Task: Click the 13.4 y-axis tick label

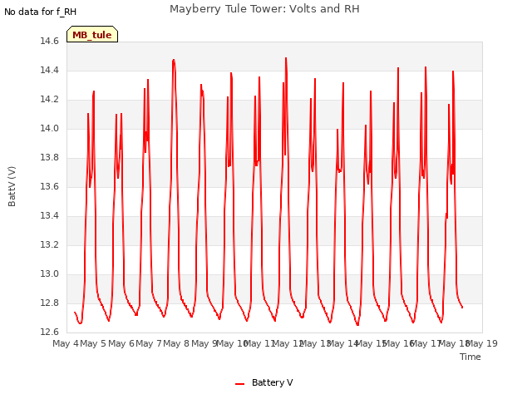Action: tap(49, 216)
